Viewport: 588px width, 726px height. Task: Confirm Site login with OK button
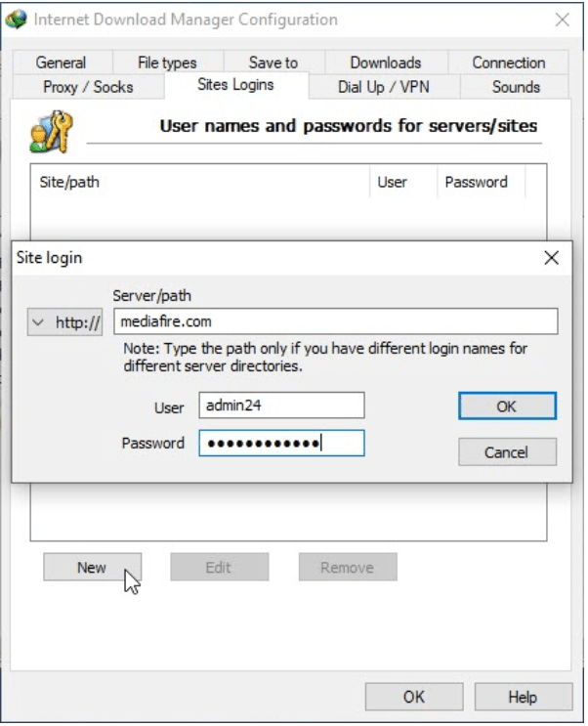(x=507, y=406)
